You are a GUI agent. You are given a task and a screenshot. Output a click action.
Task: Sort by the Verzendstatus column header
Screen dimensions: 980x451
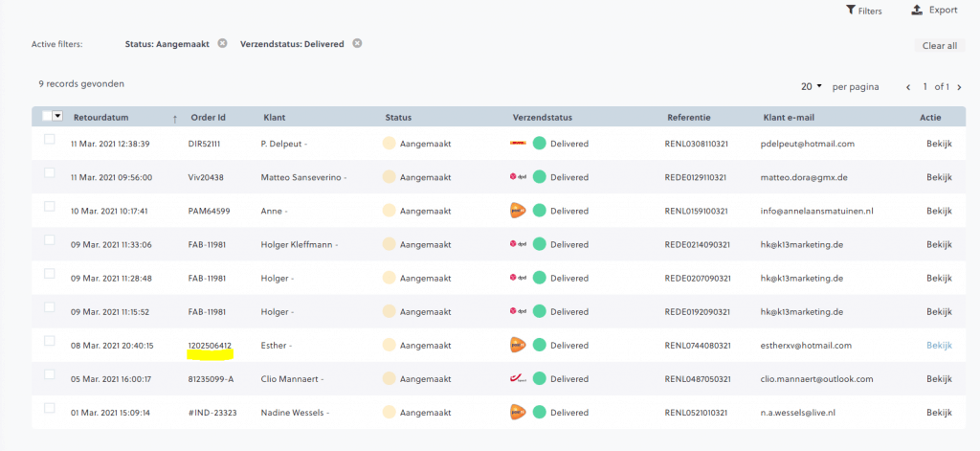click(542, 118)
